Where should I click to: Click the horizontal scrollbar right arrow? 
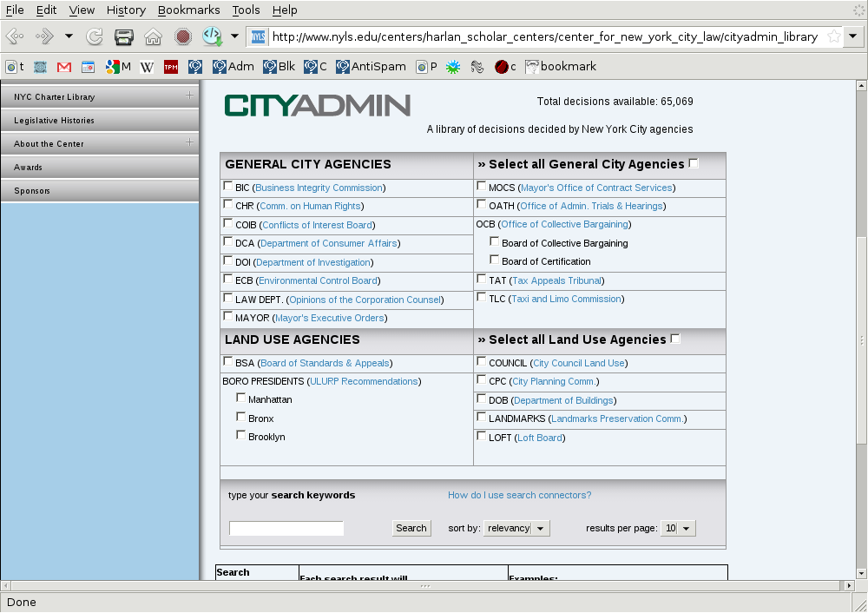coord(849,585)
